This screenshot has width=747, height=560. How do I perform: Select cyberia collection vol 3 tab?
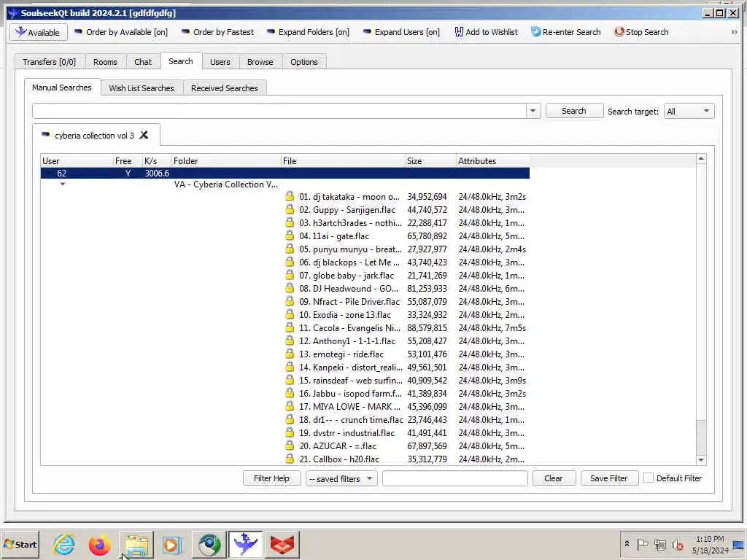(94, 136)
